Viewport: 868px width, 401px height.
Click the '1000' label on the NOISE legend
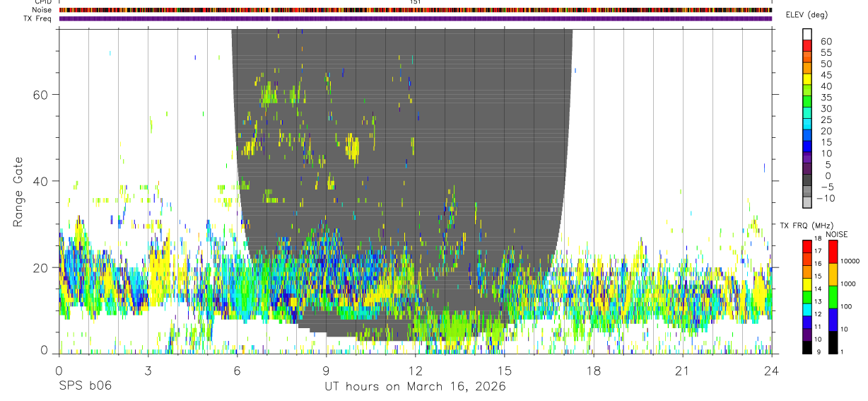(848, 284)
